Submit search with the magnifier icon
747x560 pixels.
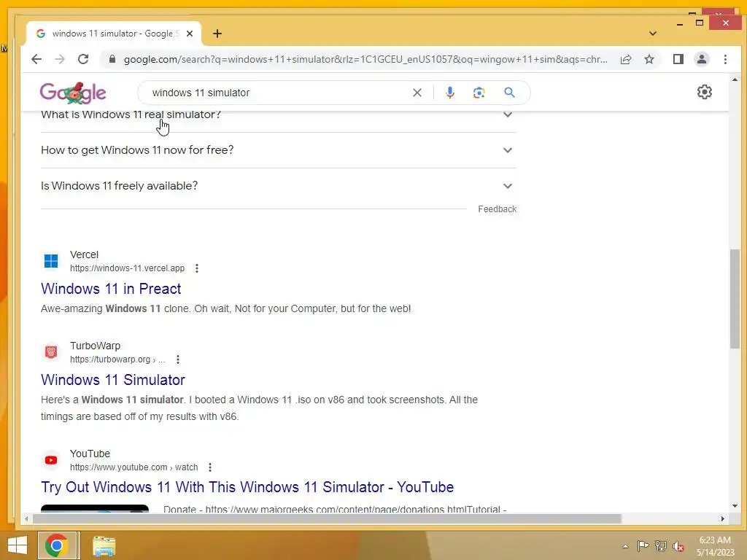point(509,93)
